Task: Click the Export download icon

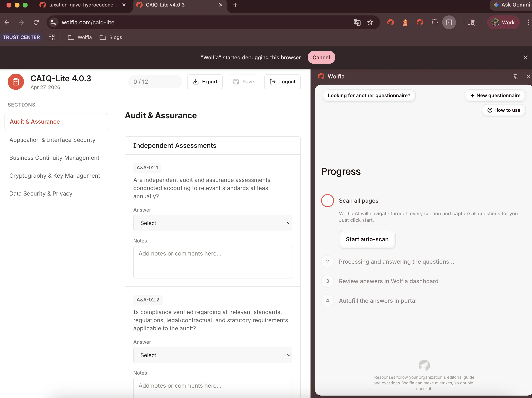Action: point(196,82)
